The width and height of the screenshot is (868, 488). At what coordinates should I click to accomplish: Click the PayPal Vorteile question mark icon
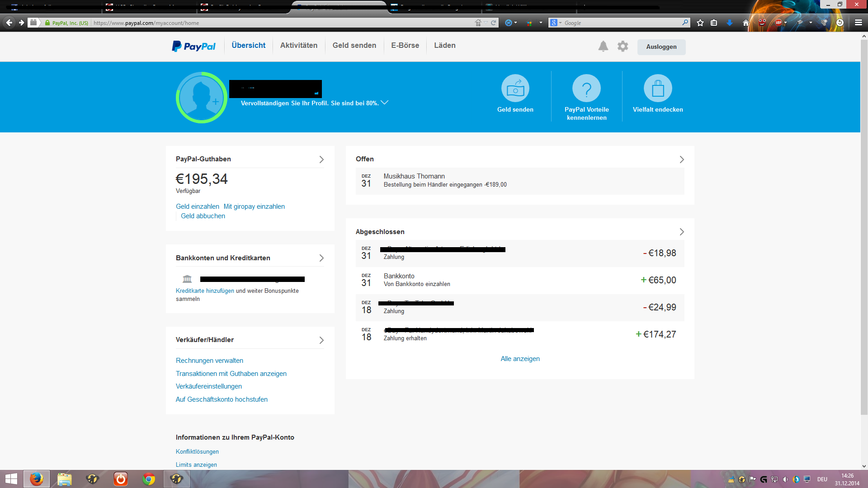click(x=586, y=88)
